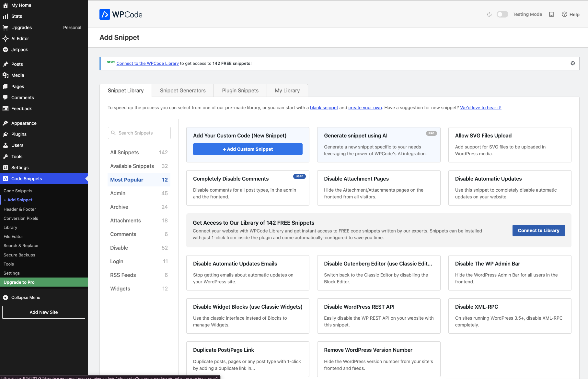Viewport: 588px width, 379px height.
Task: Click the Code Snippets shield icon
Action: point(6,178)
